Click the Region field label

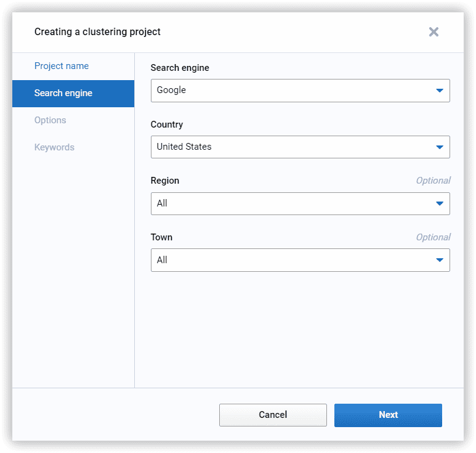pos(165,181)
